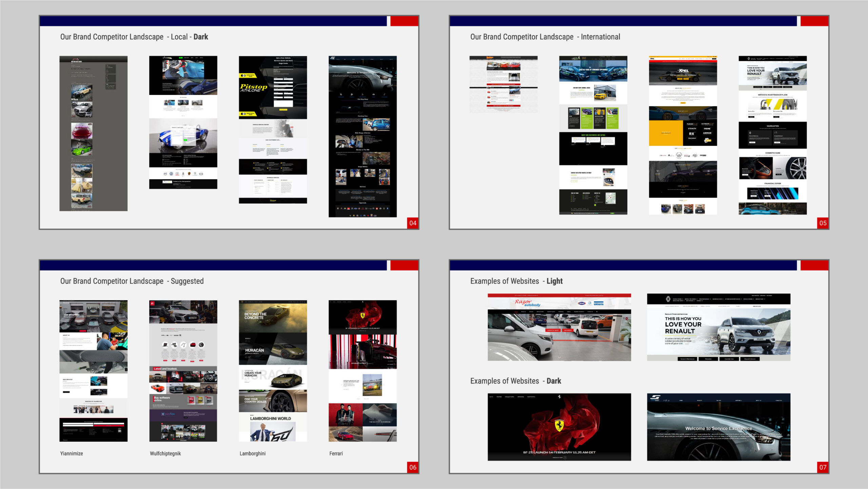868x489 pixels.
Task: Open the Yiannimize website thumbnail
Action: pos(94,371)
